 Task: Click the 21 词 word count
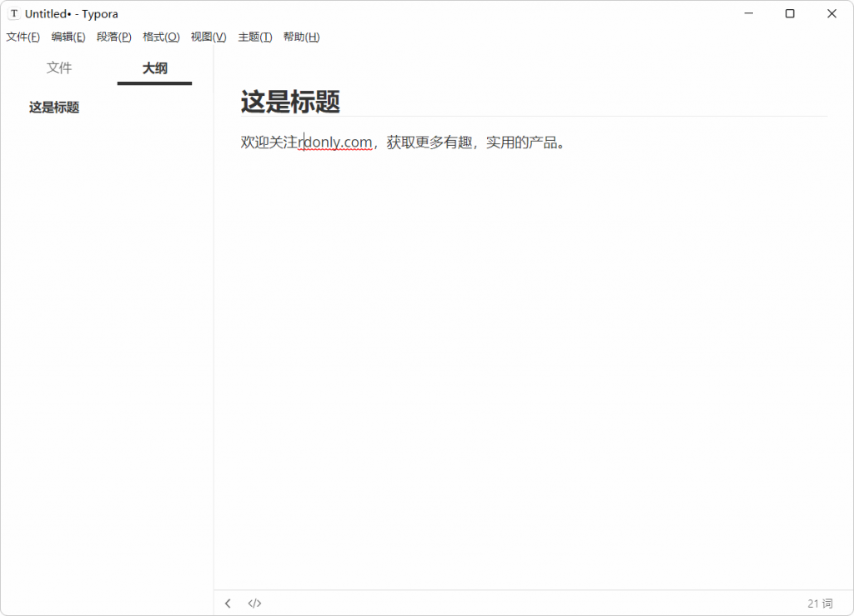pos(820,603)
